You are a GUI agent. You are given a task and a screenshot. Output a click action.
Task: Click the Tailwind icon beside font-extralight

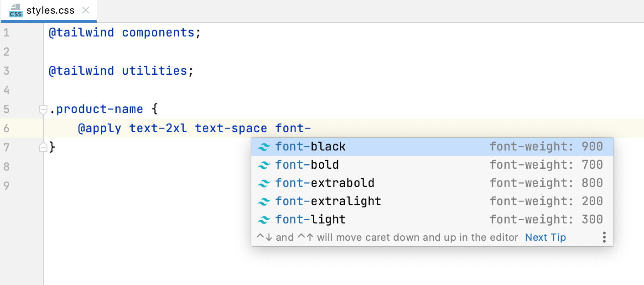(264, 202)
